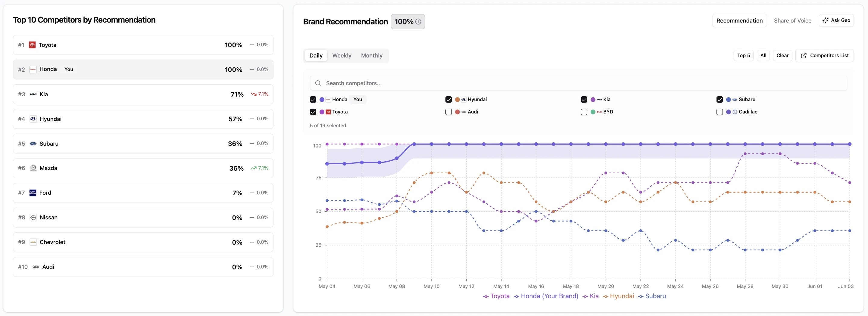Viewport: 868px width, 316px height.
Task: Select the Recommendation view tab
Action: coord(739,20)
